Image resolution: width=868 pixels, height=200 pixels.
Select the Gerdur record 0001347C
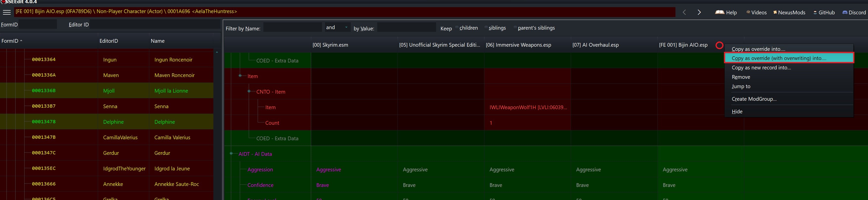coord(106,153)
